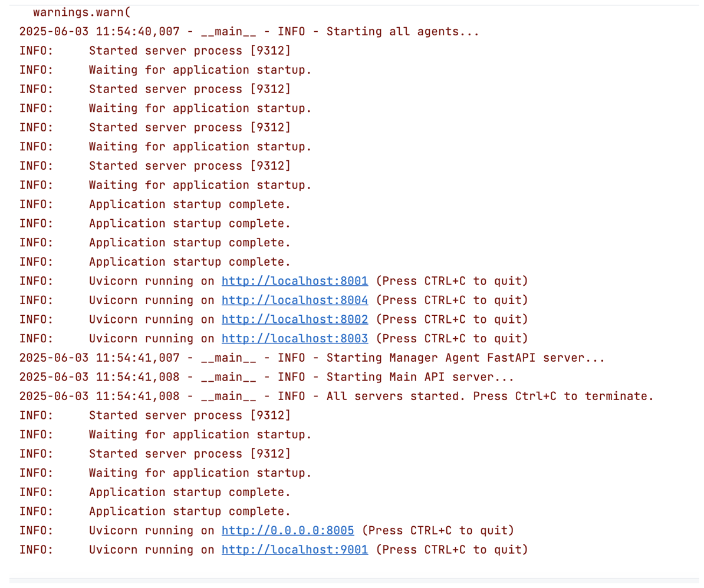704x588 pixels.
Task: Click the 'Starting Main API server...' message
Action: tap(420, 377)
